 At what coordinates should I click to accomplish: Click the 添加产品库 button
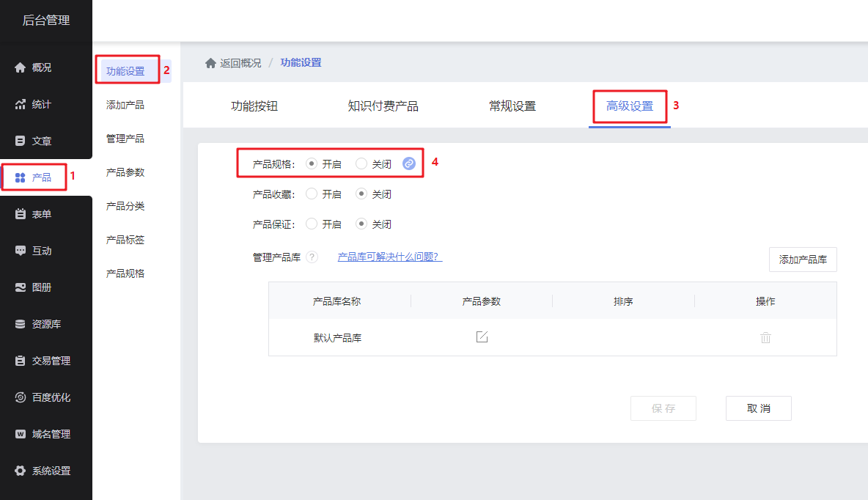pyautogui.click(x=803, y=260)
